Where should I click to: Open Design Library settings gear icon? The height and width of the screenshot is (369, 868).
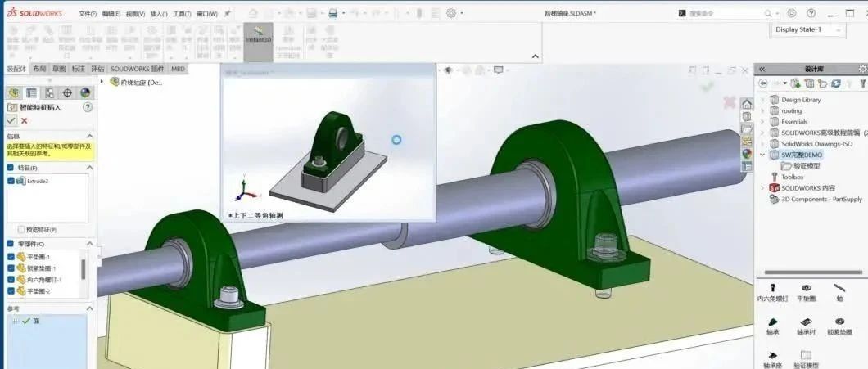(862, 70)
